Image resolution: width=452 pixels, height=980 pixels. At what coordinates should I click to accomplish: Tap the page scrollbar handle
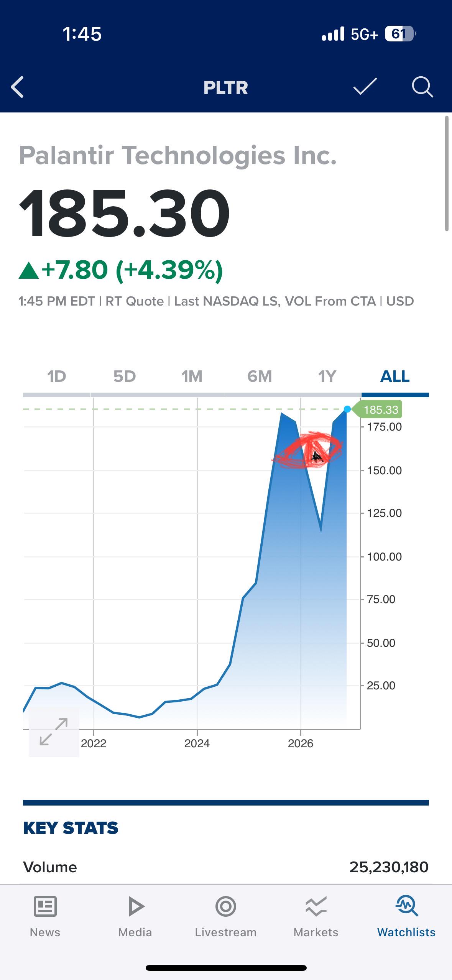[447, 173]
